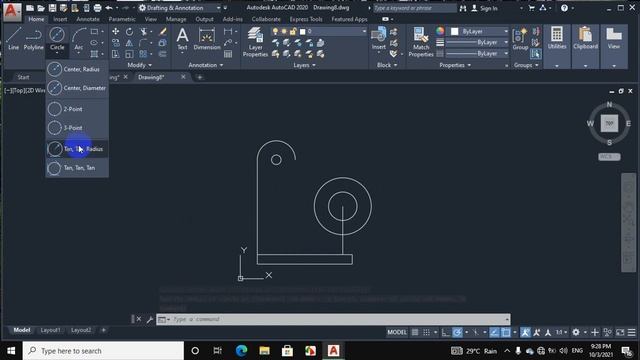The image size is (640, 360).
Task: Click the color wheel object color icon
Action: [x=440, y=31]
